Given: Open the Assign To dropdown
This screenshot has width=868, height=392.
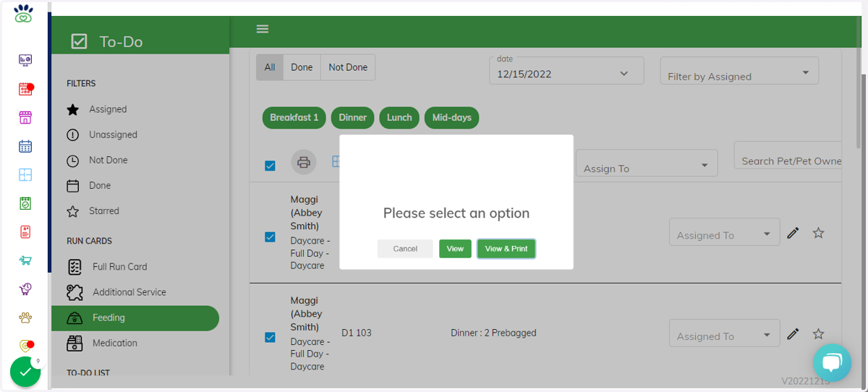Looking at the screenshot, I should (x=647, y=163).
